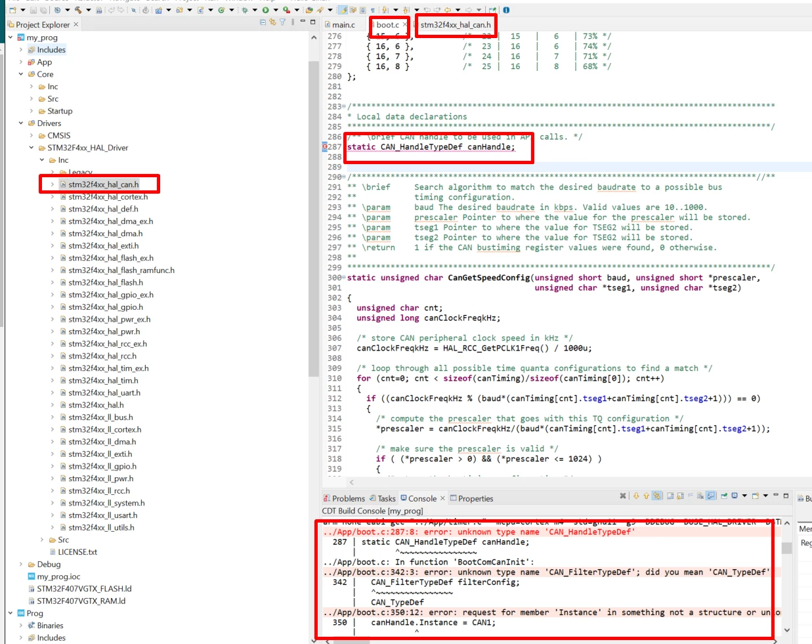Collapse the Core folder in project tree
Image resolution: width=812 pixels, height=644 pixels.
tap(21, 74)
